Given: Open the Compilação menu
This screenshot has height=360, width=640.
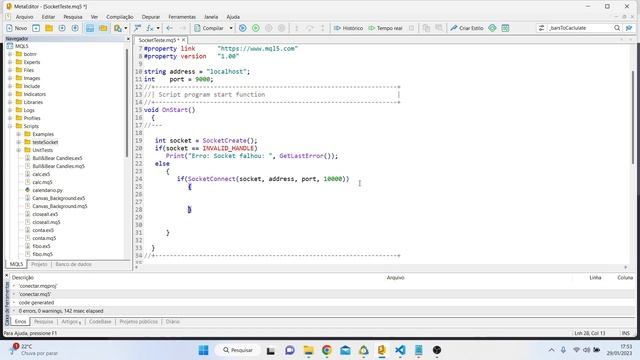Looking at the screenshot, I should coord(120,17).
